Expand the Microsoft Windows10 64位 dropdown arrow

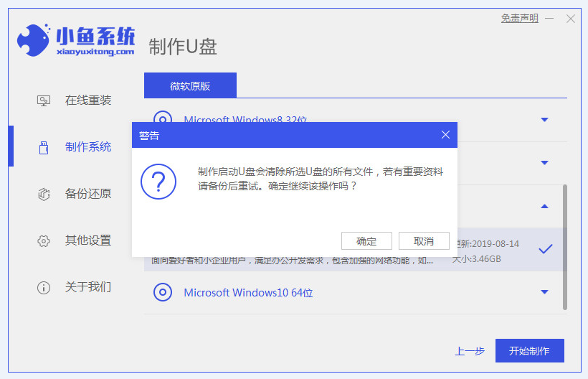[x=544, y=292]
